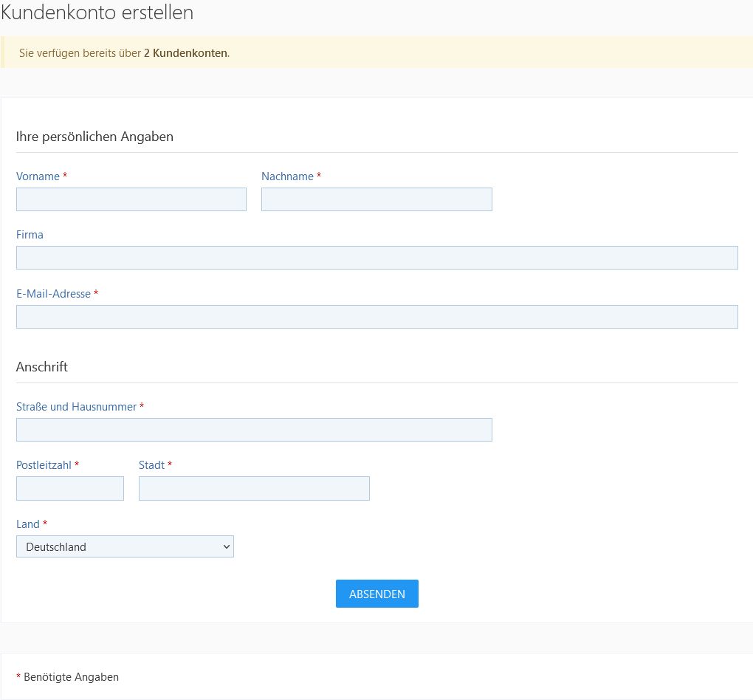Open the Land dropdown showing Deutschland
753x700 pixels.
click(125, 546)
